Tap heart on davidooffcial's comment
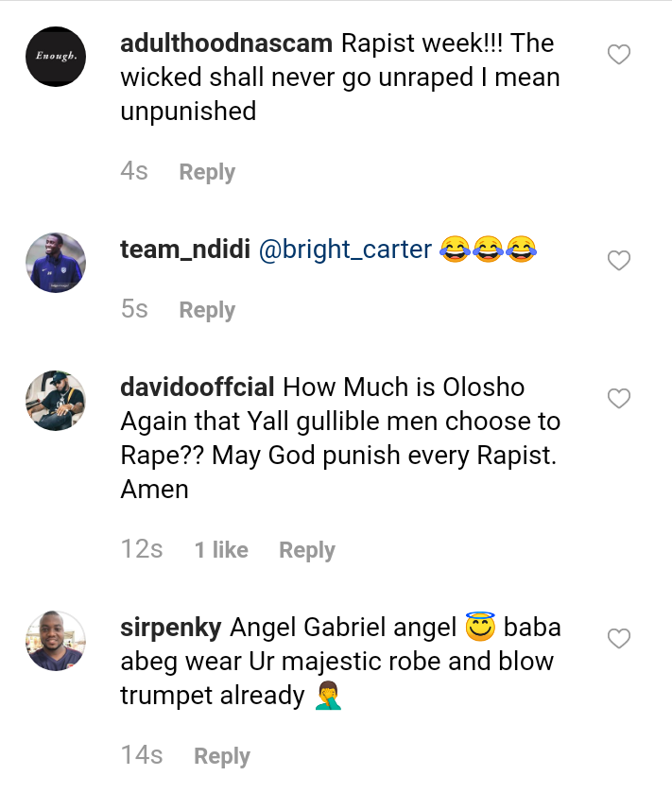 tap(618, 400)
